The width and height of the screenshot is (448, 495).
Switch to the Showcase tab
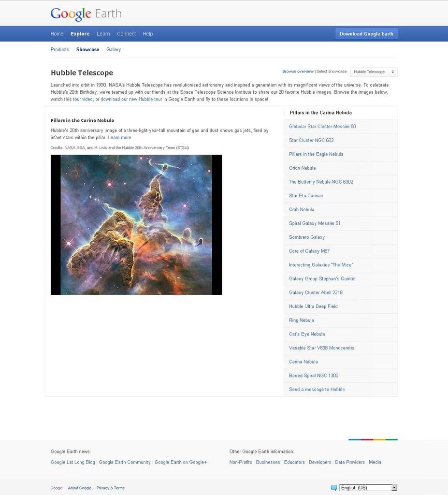88,50
